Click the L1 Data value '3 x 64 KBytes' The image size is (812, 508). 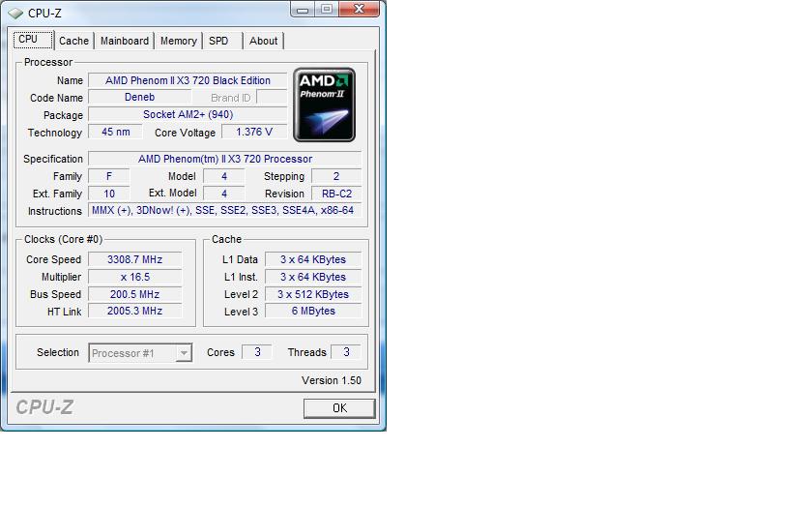tap(313, 259)
